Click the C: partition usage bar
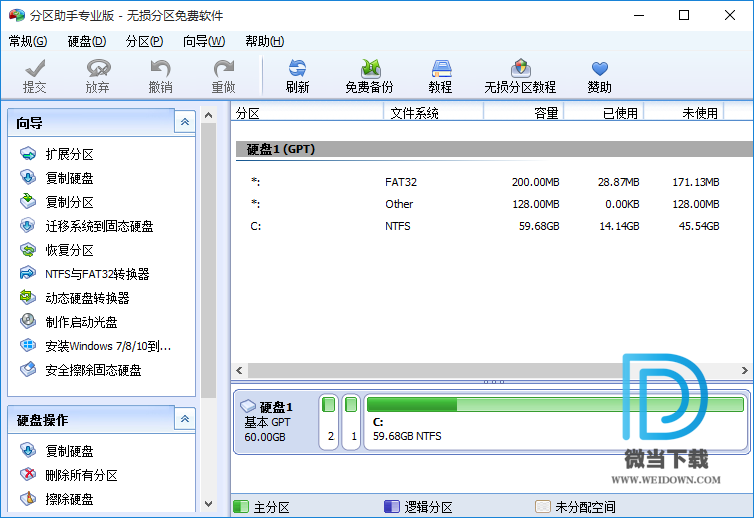 pos(555,405)
